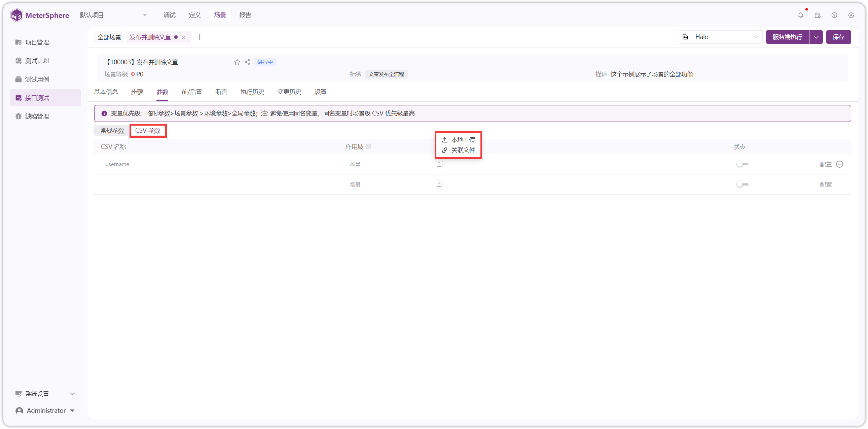Open 报告 in top navigation

coord(245,15)
